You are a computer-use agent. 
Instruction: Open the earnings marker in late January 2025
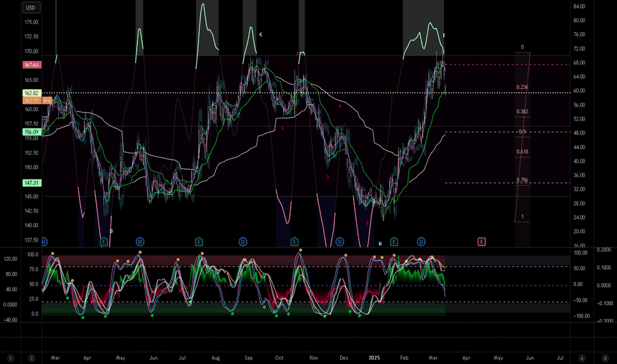click(x=394, y=242)
